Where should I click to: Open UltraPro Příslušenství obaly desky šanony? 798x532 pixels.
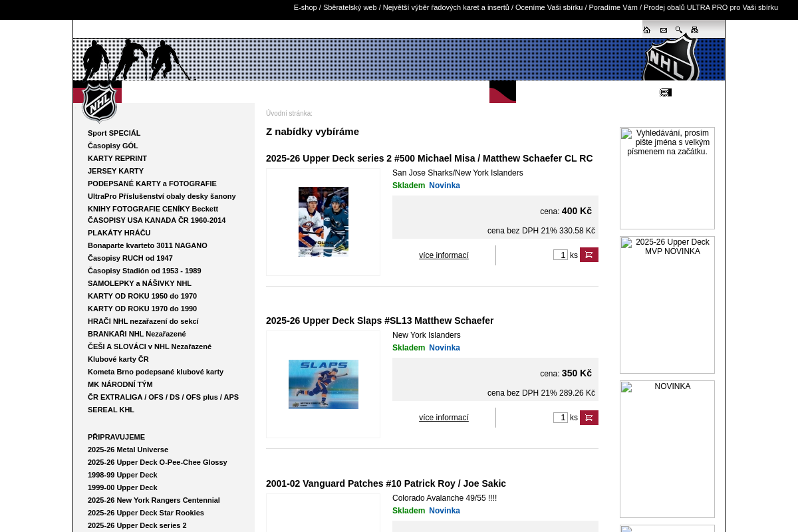coord(162,196)
